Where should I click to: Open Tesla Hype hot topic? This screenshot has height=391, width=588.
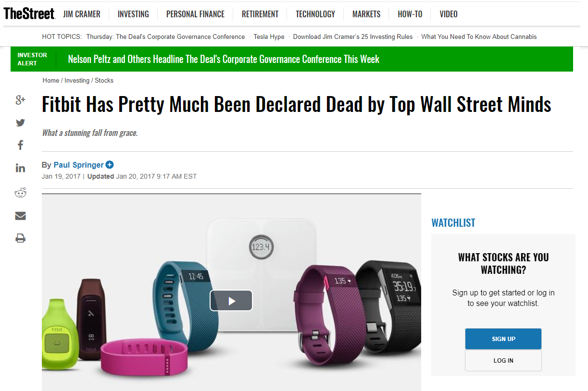269,37
